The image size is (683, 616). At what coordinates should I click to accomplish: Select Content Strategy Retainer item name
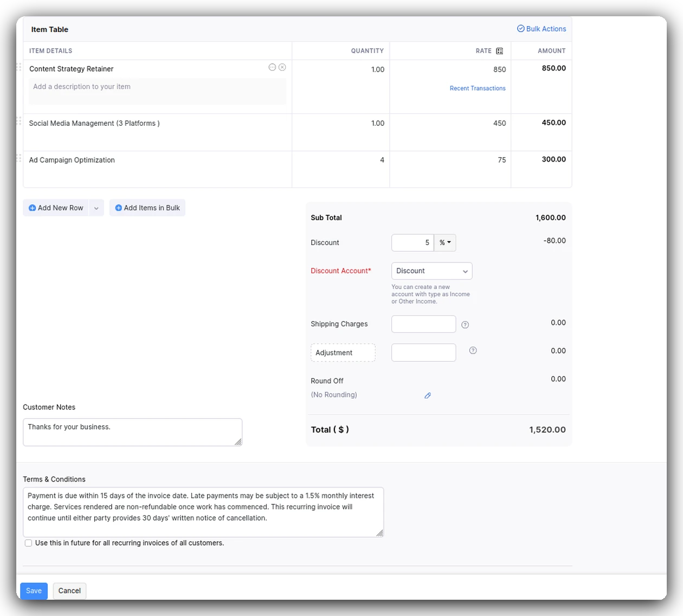72,69
